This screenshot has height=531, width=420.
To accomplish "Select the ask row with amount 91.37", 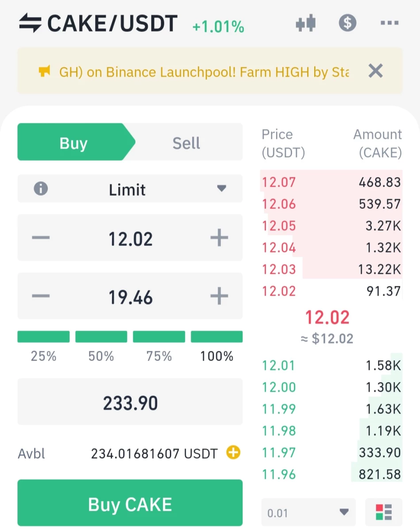I will (331, 291).
